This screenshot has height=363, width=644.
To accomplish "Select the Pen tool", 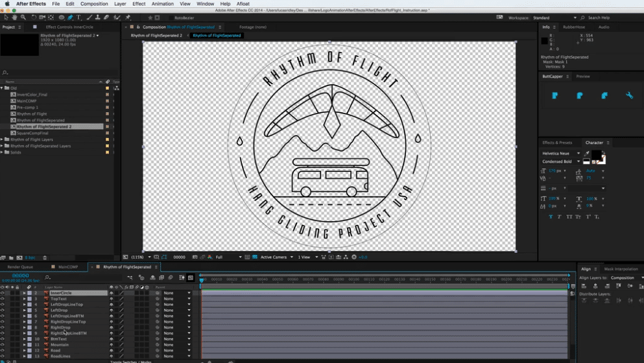I will click(70, 18).
